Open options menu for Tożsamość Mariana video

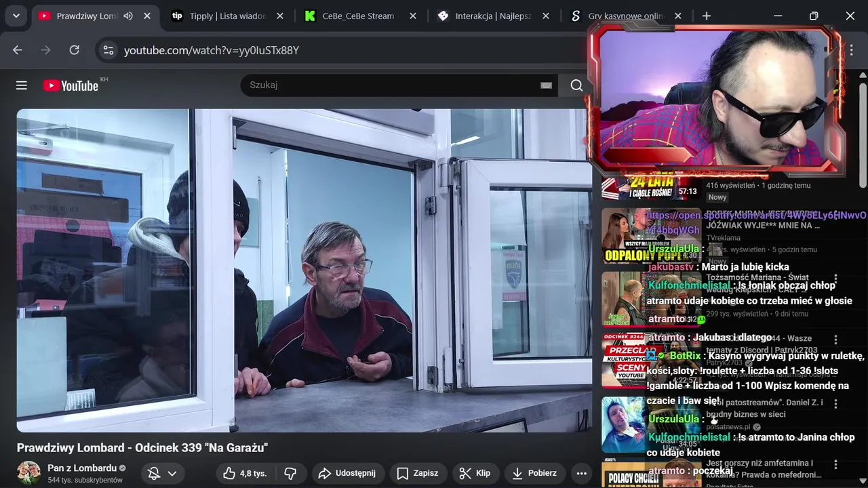[x=835, y=278]
